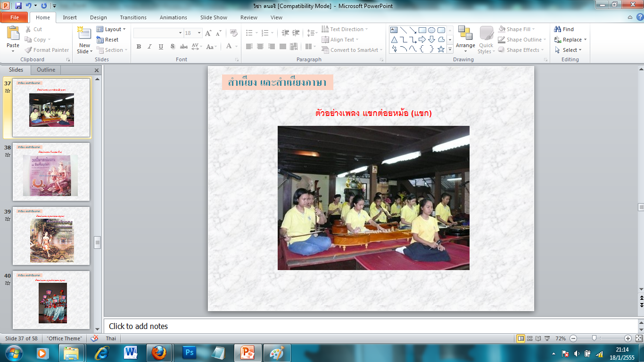
Task: Close the Slides/Outline pane
Action: click(x=97, y=70)
